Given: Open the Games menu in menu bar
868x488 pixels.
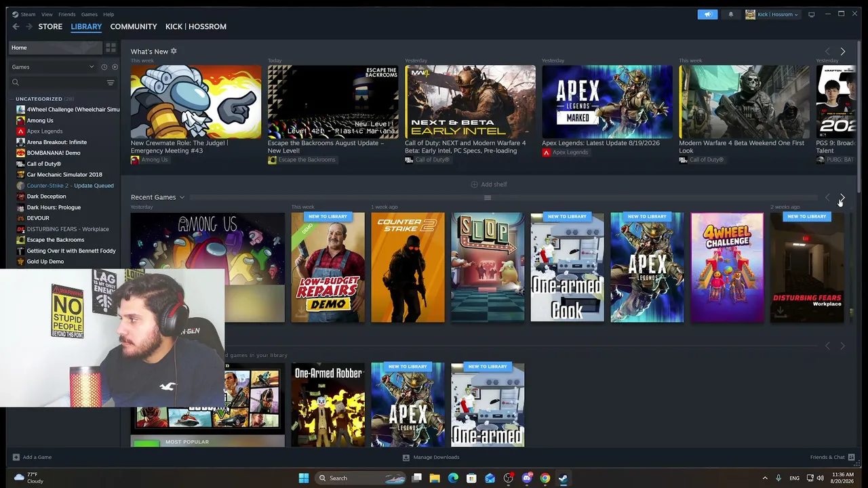Looking at the screenshot, I should click(90, 14).
